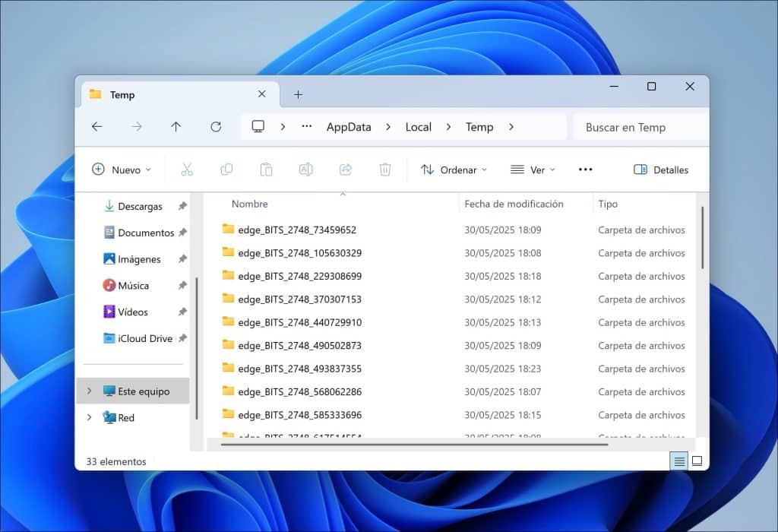Show hidden path segments via address bar ellipsis

pyautogui.click(x=307, y=127)
